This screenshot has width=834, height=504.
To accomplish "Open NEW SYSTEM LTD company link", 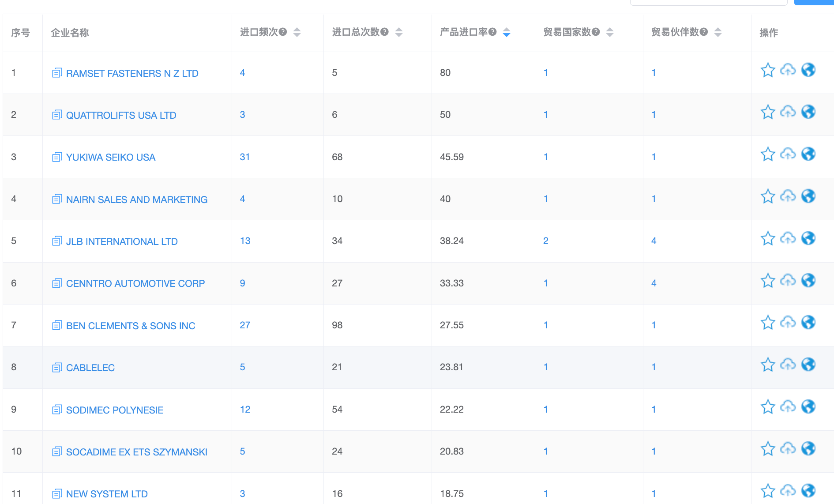I will click(107, 494).
